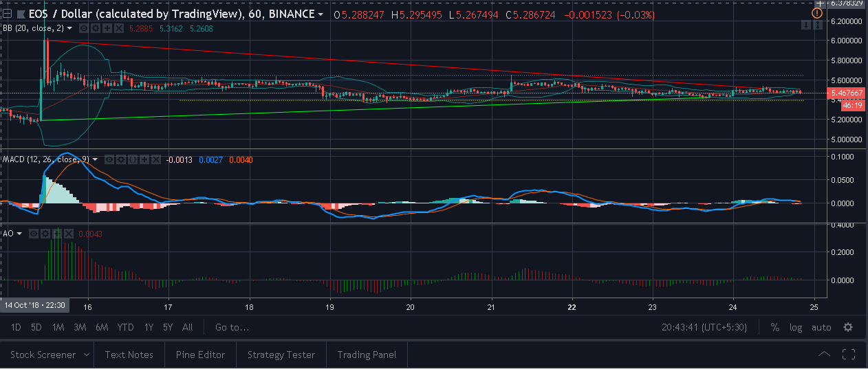Image resolution: width=868 pixels, height=369 pixels.
Task: Click the 6.000000 price axis label
Action: (x=846, y=41)
